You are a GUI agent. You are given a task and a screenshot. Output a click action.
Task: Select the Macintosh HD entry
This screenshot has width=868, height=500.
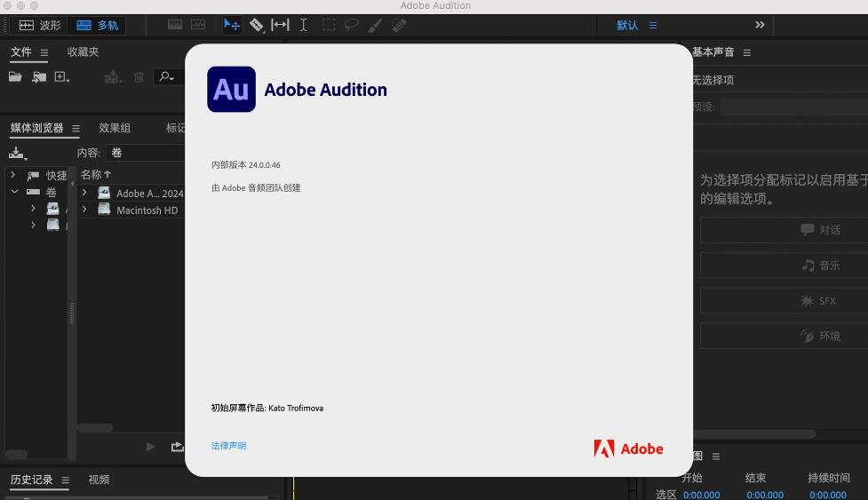point(147,210)
